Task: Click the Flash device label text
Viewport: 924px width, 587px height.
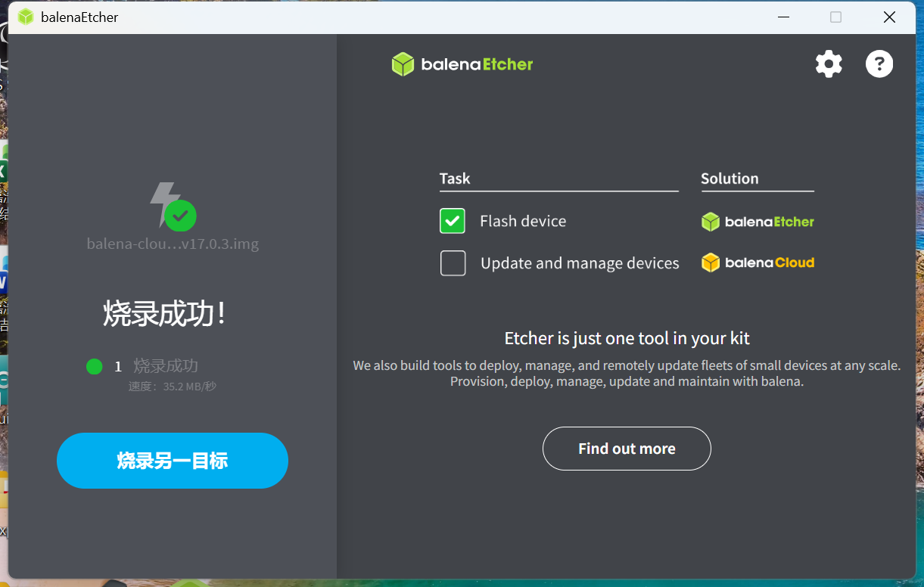Action: (x=523, y=221)
